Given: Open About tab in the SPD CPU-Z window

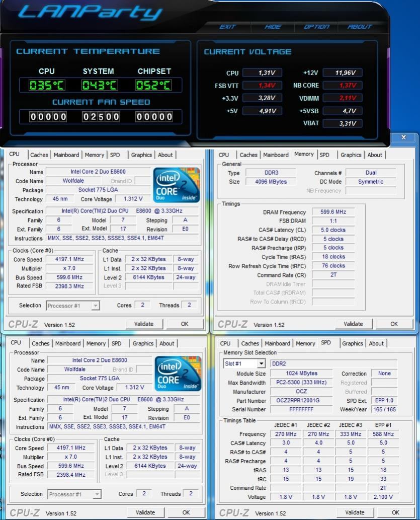Looking at the screenshot, I should 376,344.
